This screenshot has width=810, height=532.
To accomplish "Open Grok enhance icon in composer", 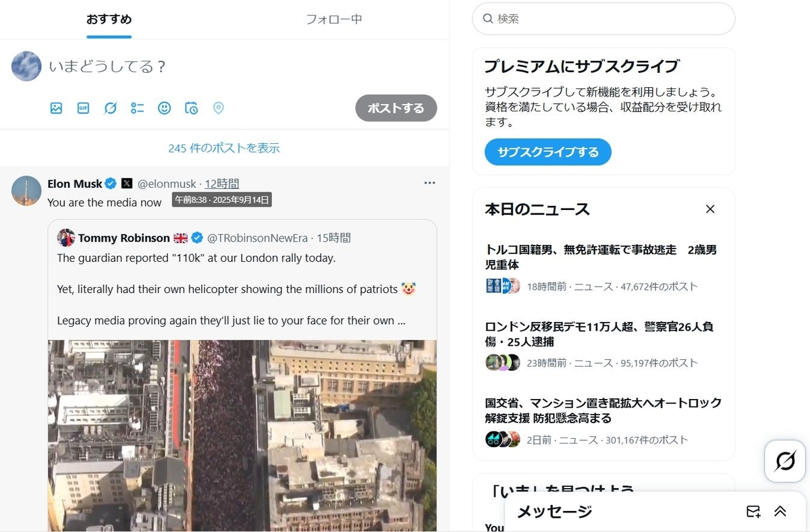I will tap(110, 108).
